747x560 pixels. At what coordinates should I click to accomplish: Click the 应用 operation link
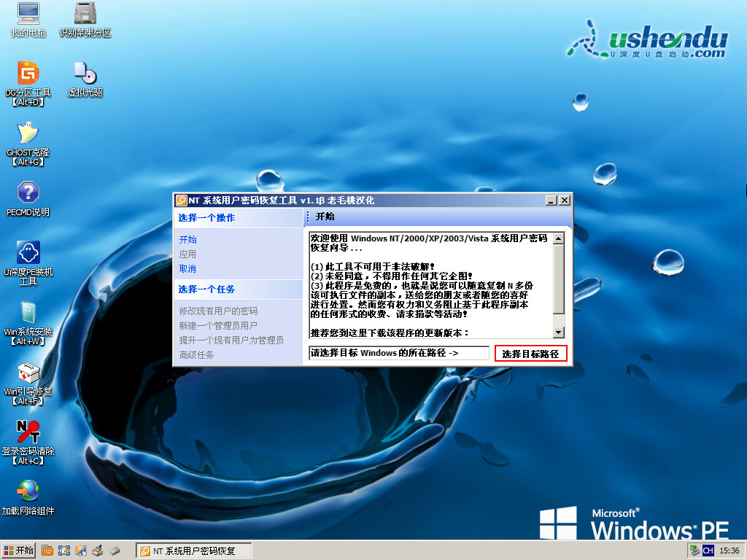pyautogui.click(x=187, y=254)
